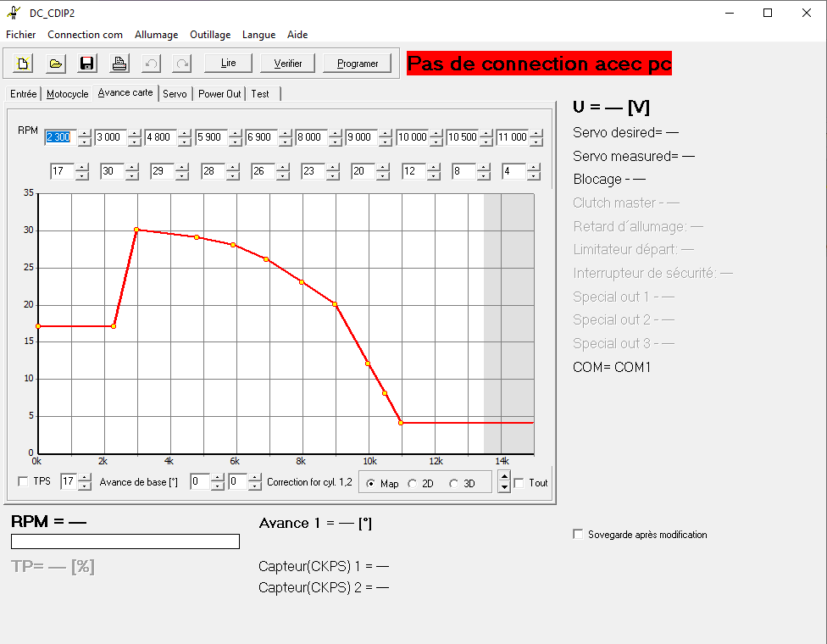Click the 5 900 RPM input field
Viewport: 827px width, 644px height.
click(211, 137)
